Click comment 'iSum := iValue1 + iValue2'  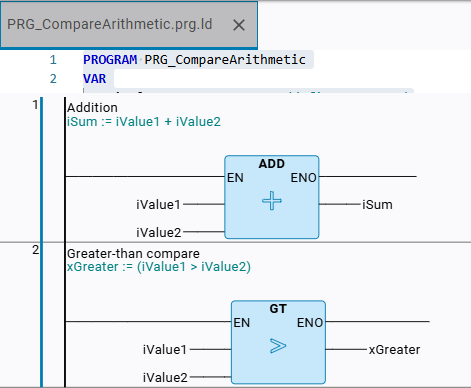[144, 122]
